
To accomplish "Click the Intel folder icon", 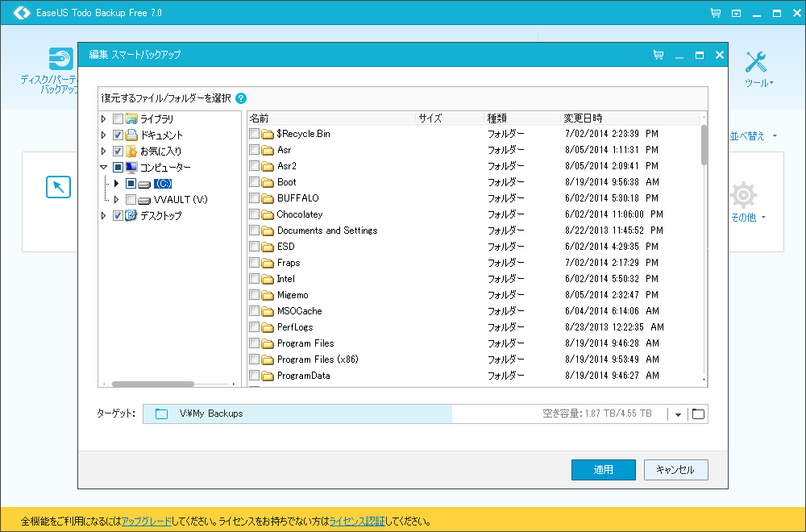I will tap(268, 279).
